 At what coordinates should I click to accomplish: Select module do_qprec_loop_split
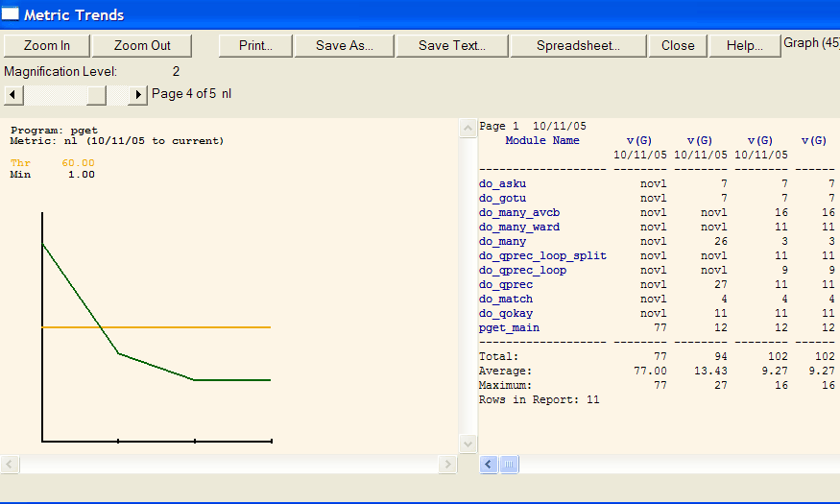(542, 256)
